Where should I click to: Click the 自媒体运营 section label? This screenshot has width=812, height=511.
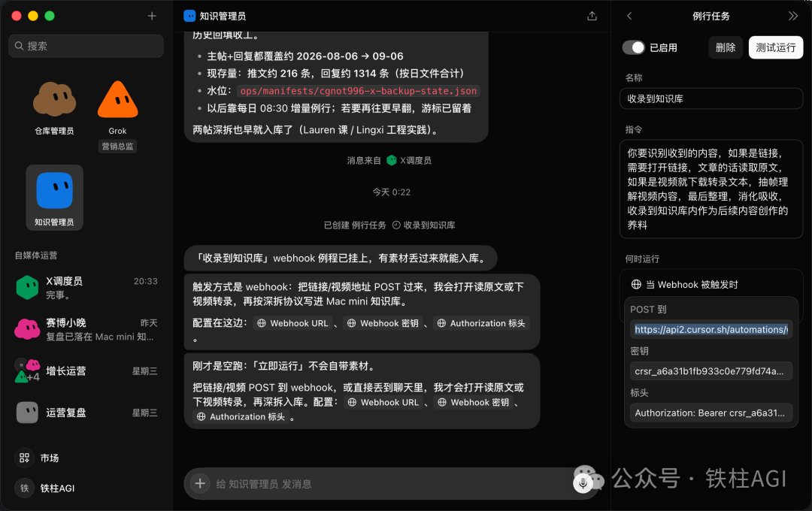coord(36,255)
